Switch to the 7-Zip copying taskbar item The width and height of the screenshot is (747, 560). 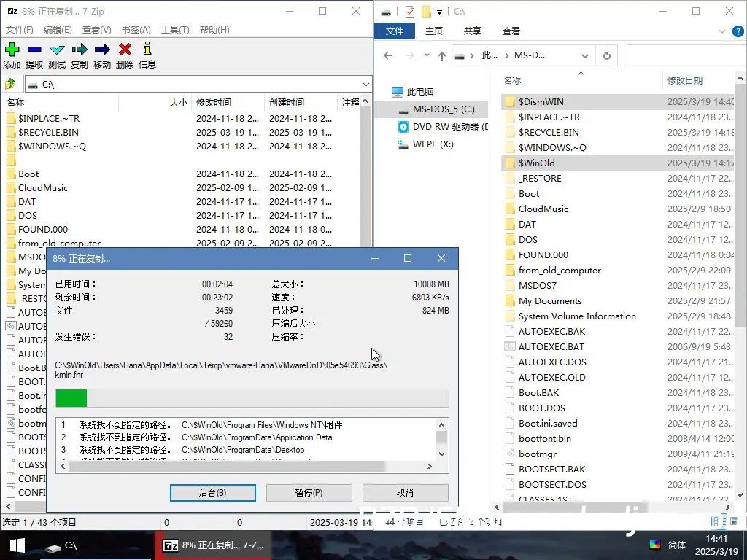click(213, 545)
